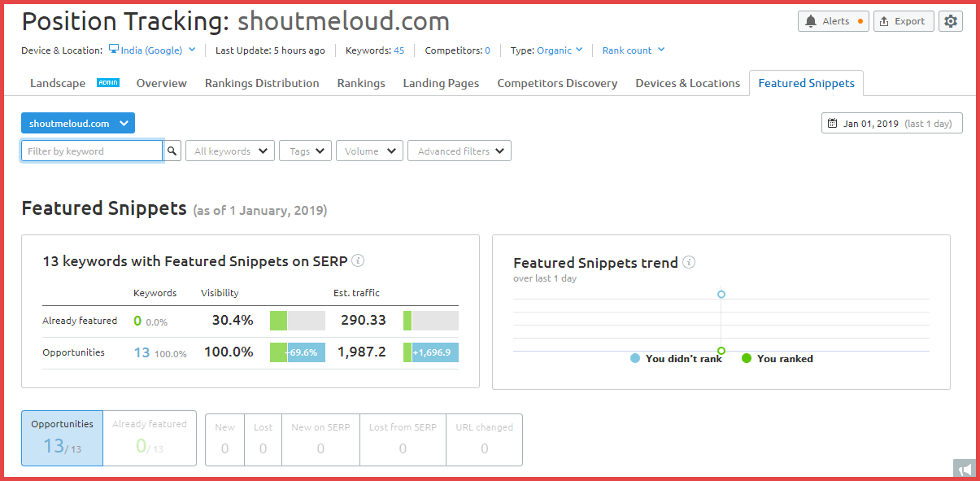Viewport: 980px width, 481px height.
Task: Open the Alerts button
Action: (x=834, y=21)
